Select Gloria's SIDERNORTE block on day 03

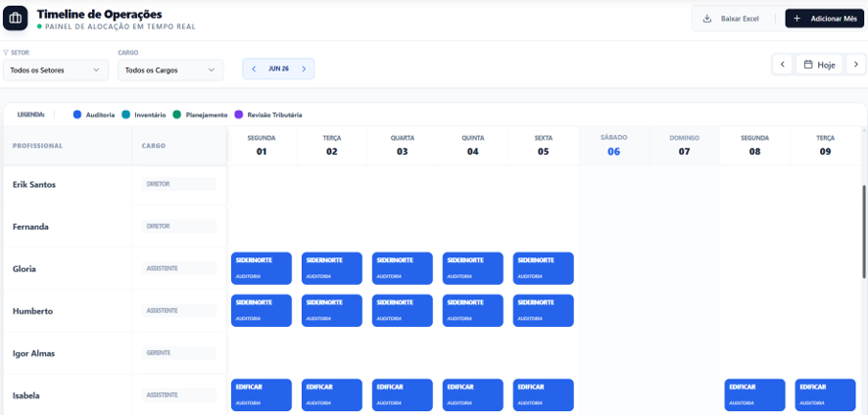(x=403, y=268)
